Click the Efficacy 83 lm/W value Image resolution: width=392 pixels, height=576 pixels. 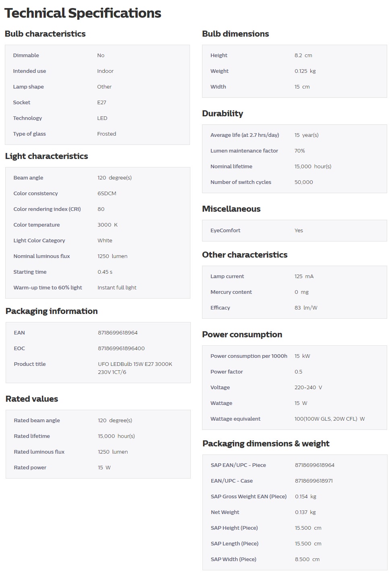(x=306, y=308)
